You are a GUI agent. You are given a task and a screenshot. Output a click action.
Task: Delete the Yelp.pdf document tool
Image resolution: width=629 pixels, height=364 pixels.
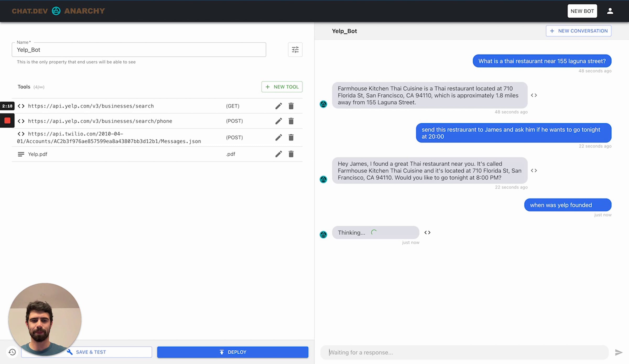point(291,154)
